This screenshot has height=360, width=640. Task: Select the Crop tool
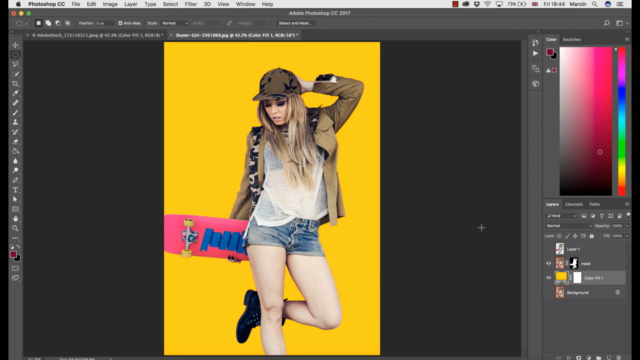(x=16, y=84)
